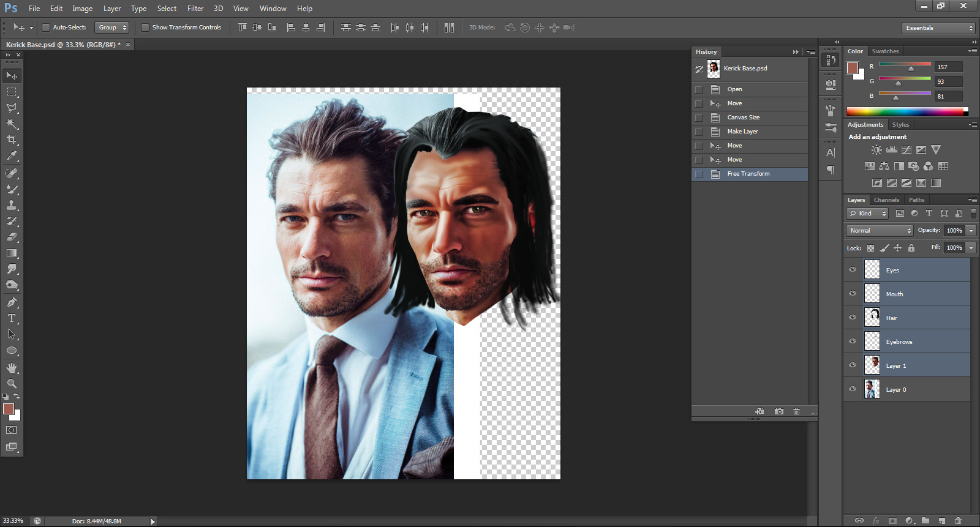The width and height of the screenshot is (980, 527).
Task: Delete current state in History panel
Action: [796, 411]
